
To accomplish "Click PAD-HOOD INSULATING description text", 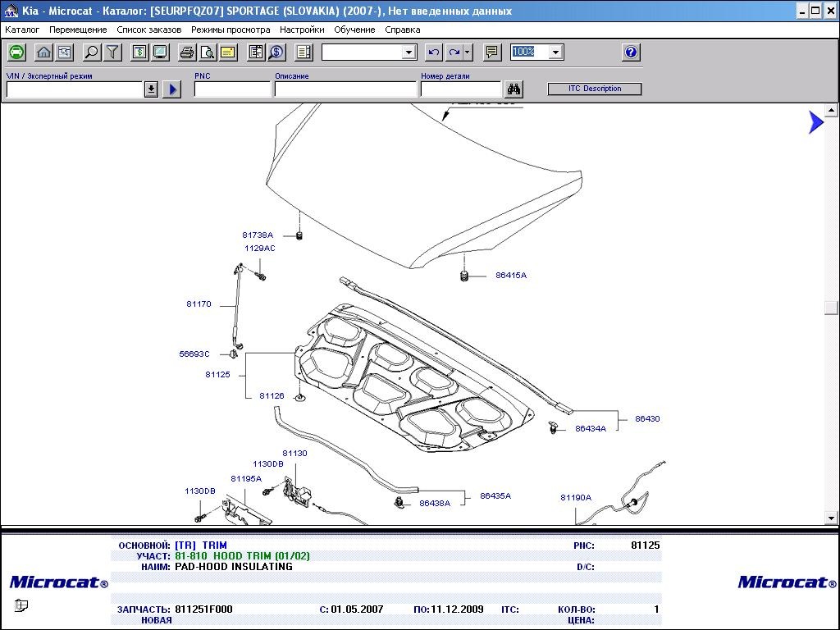I will click(x=234, y=567).
